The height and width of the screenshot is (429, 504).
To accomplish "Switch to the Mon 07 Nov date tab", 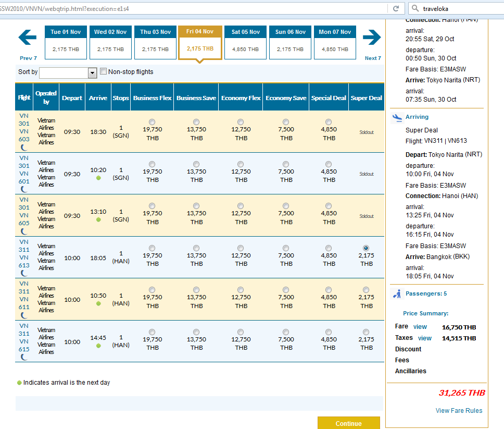I will [335, 42].
